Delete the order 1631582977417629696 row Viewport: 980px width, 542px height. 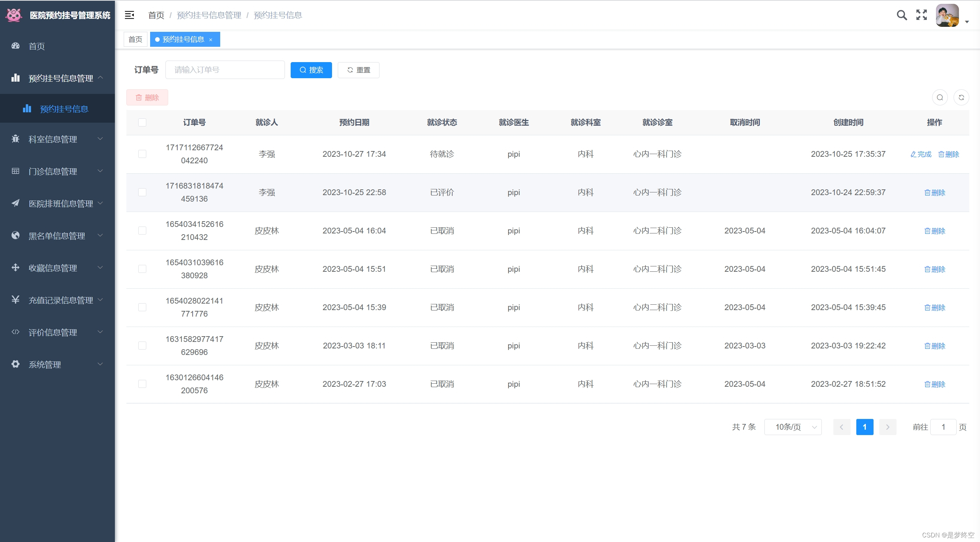(935, 346)
